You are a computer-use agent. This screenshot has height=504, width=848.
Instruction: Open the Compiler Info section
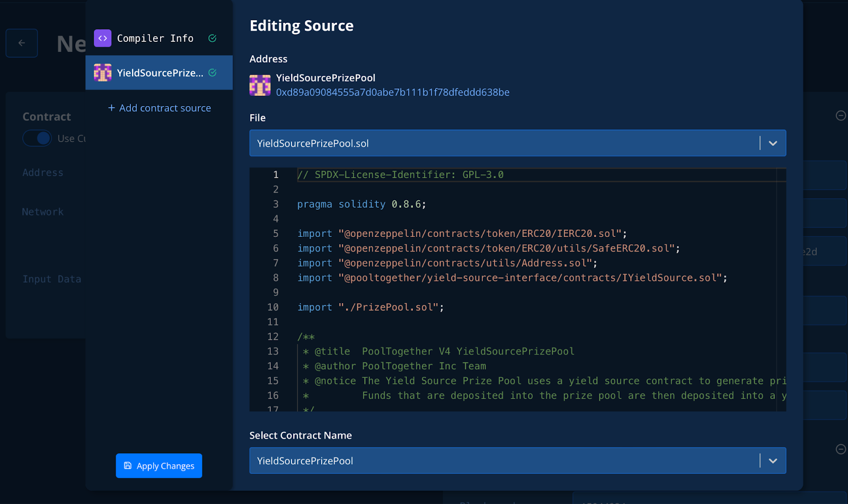coord(155,38)
